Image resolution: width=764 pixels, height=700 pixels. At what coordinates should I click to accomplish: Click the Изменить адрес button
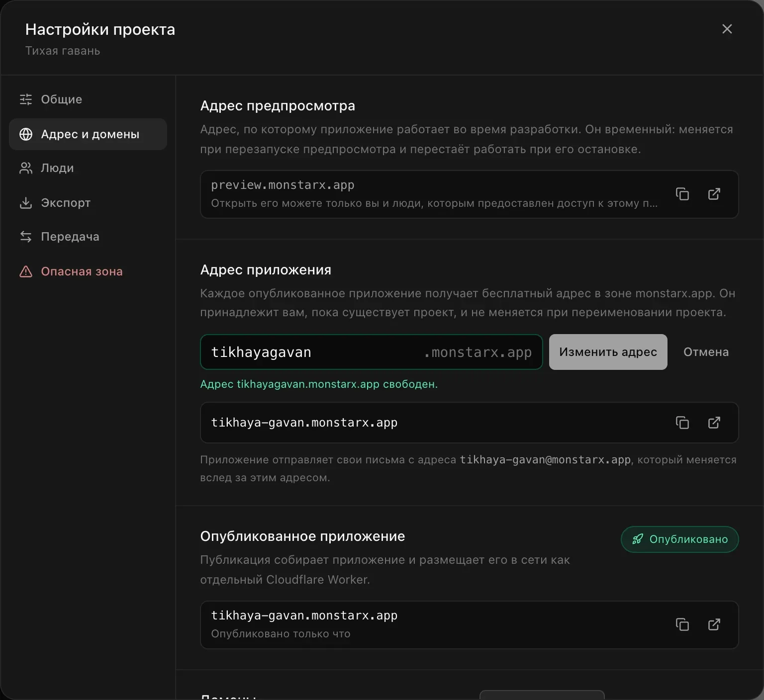point(608,352)
